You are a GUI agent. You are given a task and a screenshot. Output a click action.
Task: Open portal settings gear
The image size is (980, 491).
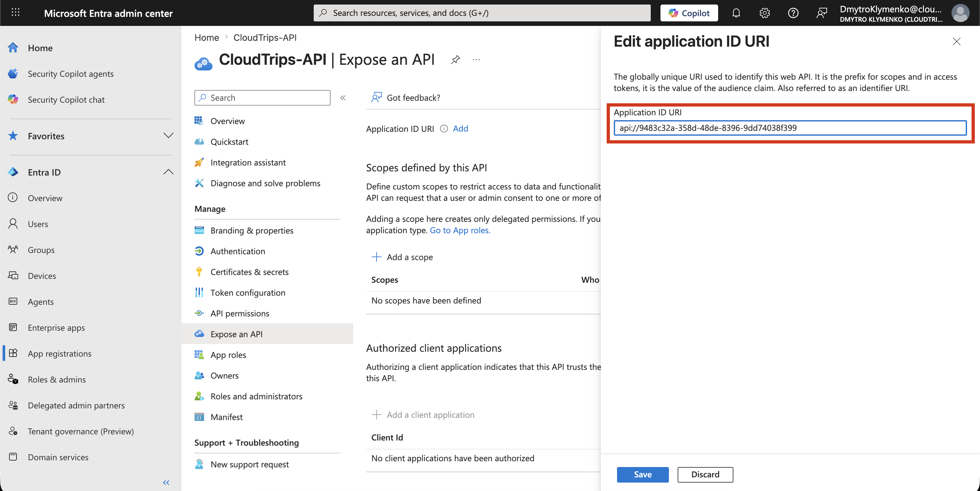pos(764,13)
